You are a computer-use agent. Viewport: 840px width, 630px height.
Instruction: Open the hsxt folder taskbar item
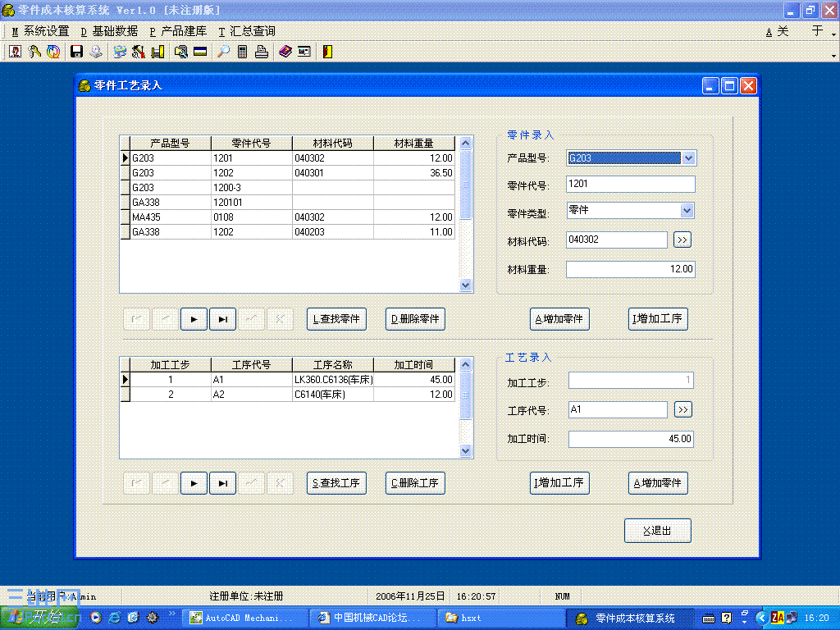coord(501,618)
